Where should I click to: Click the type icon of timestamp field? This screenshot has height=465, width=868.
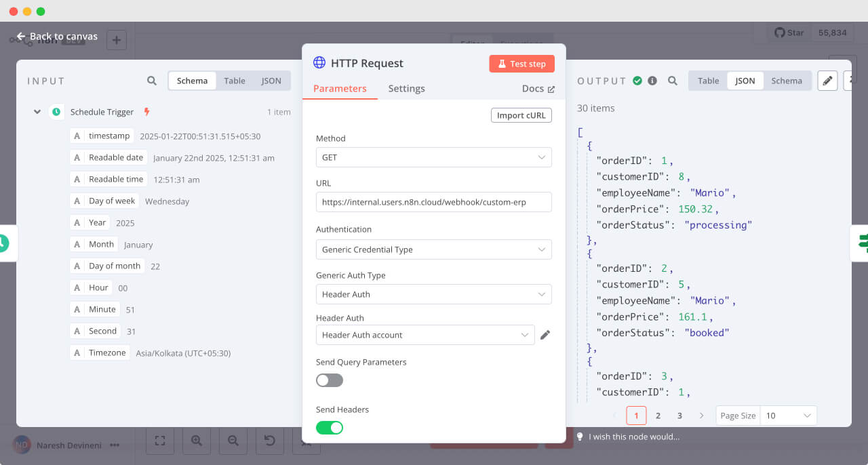coord(77,136)
